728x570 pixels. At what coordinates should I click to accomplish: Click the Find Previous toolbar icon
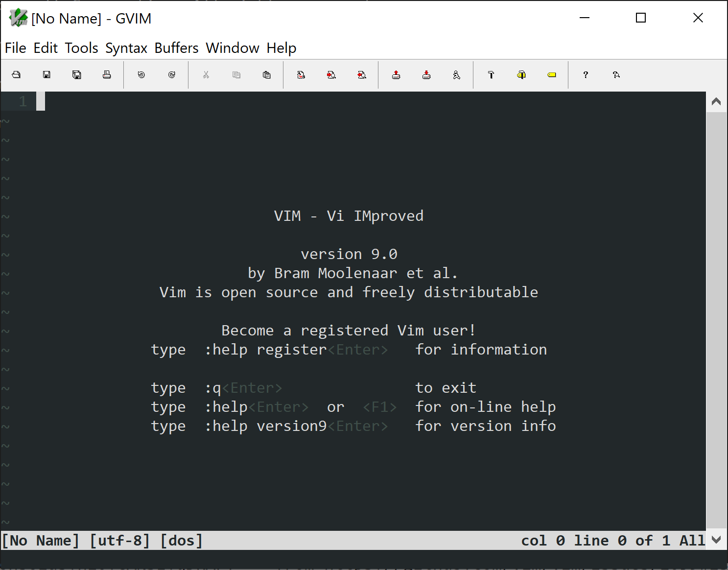coord(362,75)
